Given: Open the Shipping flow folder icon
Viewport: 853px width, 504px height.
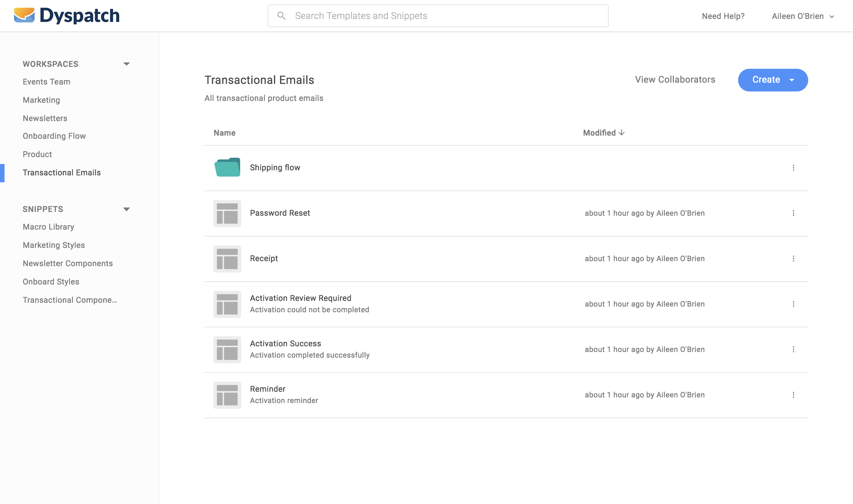Looking at the screenshot, I should 227,167.
